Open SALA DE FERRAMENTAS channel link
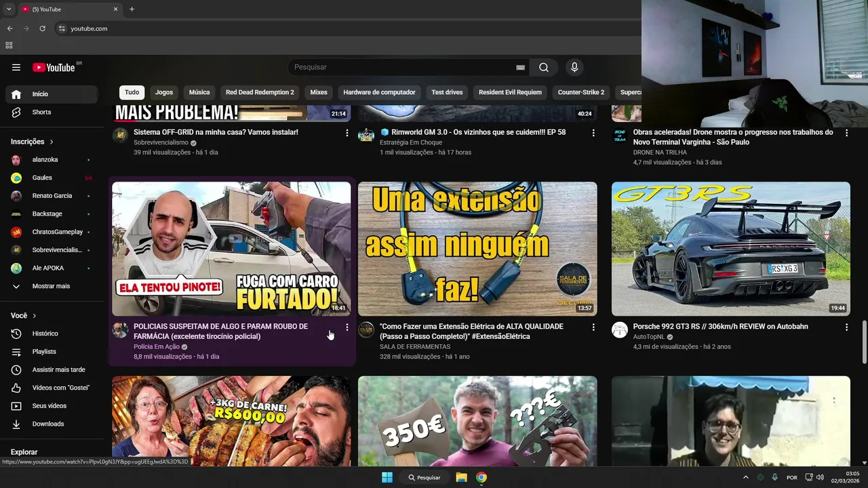 coord(415,346)
